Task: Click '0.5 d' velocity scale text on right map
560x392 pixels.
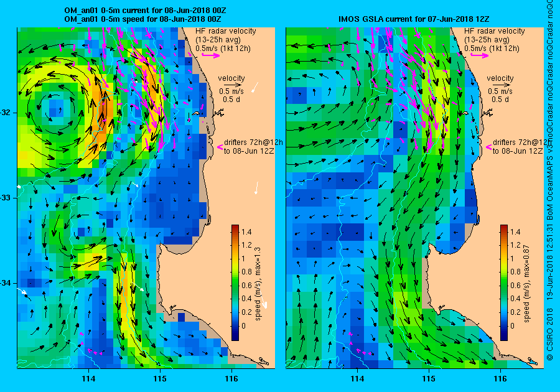Action: 500,100
